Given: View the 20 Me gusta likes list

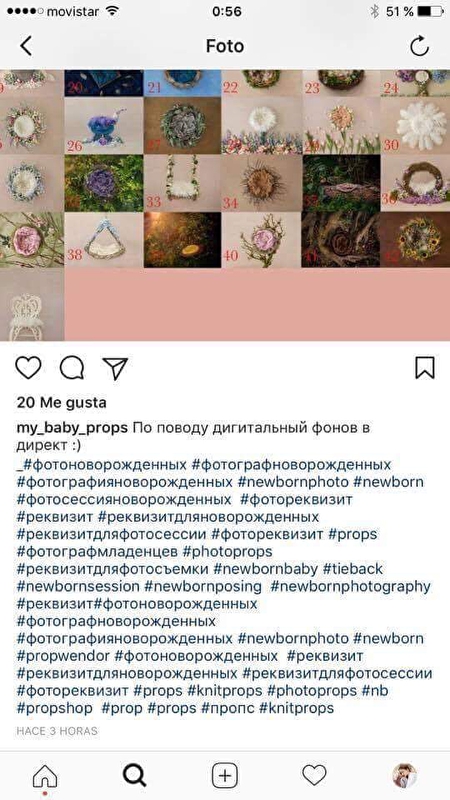Looking at the screenshot, I should pos(62,403).
